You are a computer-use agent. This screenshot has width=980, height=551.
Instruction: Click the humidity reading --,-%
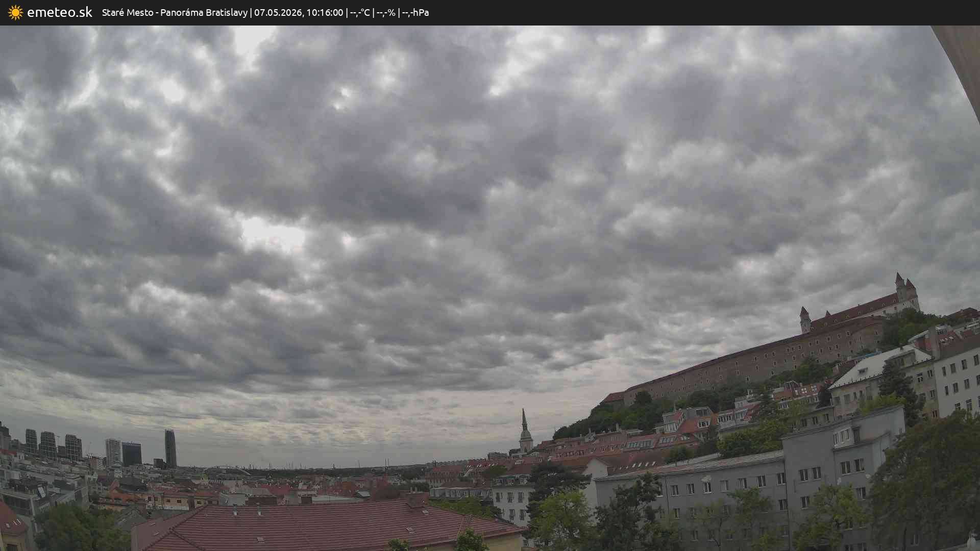tap(386, 13)
